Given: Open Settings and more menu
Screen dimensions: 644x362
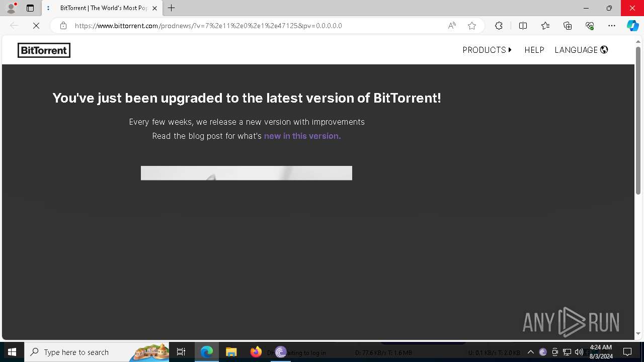Looking at the screenshot, I should click(612, 26).
